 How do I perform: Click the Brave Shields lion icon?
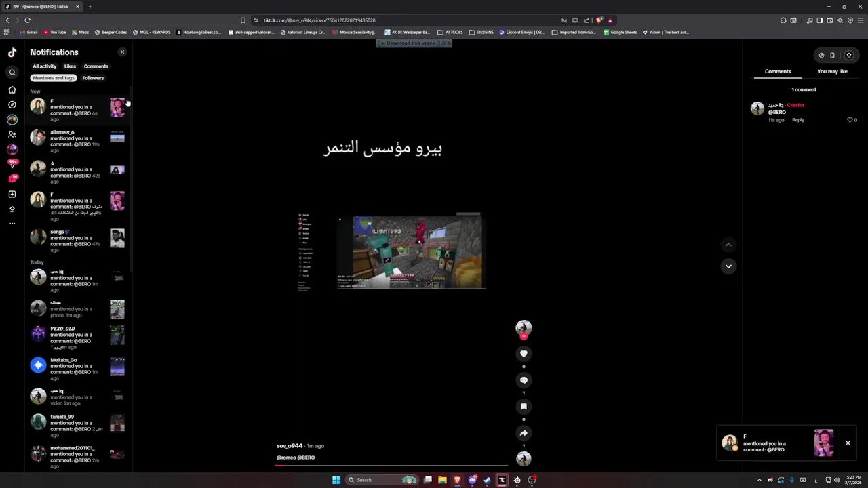pyautogui.click(x=599, y=20)
